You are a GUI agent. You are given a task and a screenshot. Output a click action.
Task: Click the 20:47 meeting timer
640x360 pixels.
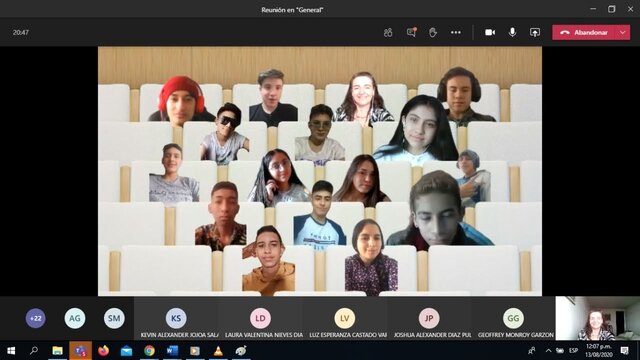21,32
